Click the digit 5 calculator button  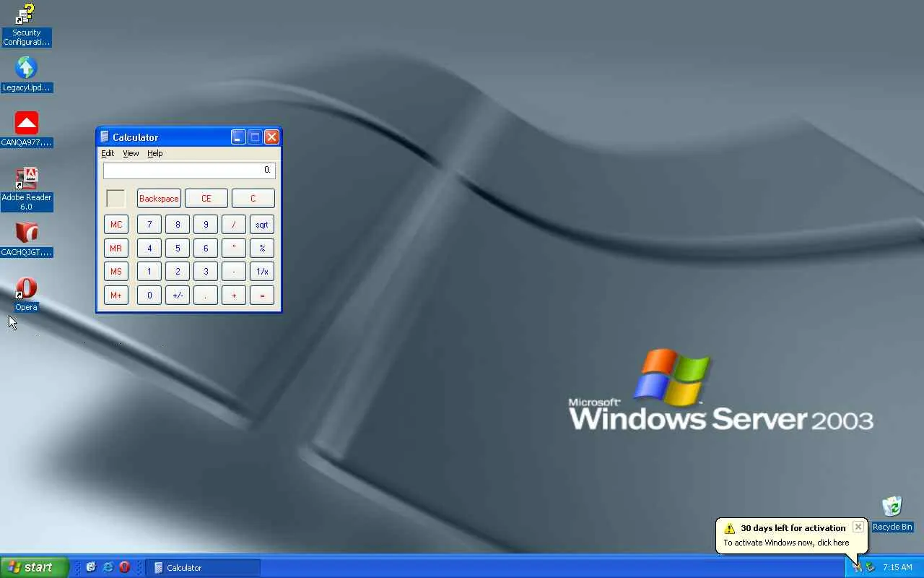point(178,249)
